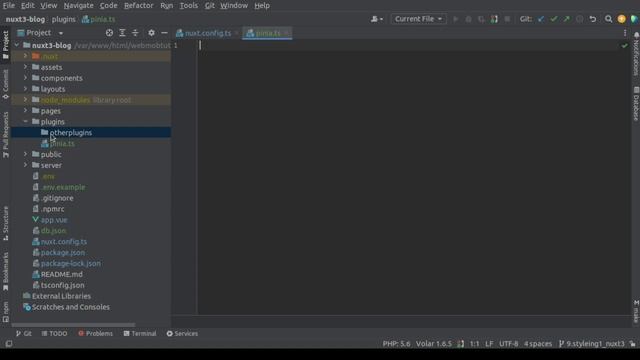Click the IDE updates orange icon

click(x=622, y=19)
